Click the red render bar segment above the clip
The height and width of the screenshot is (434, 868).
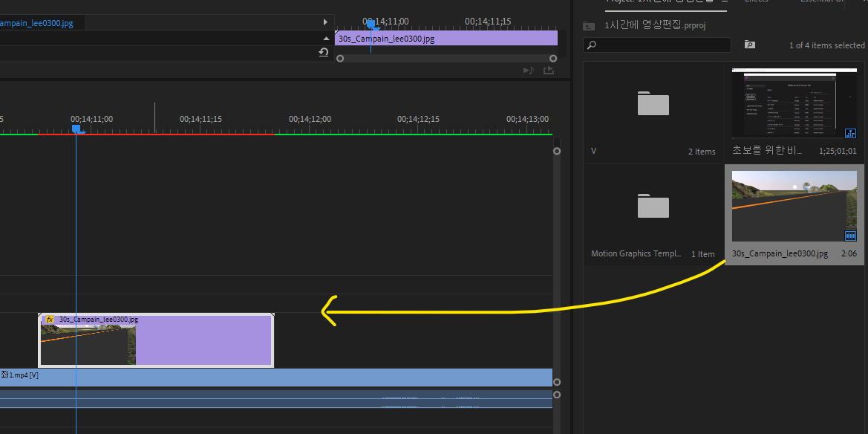tap(156, 134)
